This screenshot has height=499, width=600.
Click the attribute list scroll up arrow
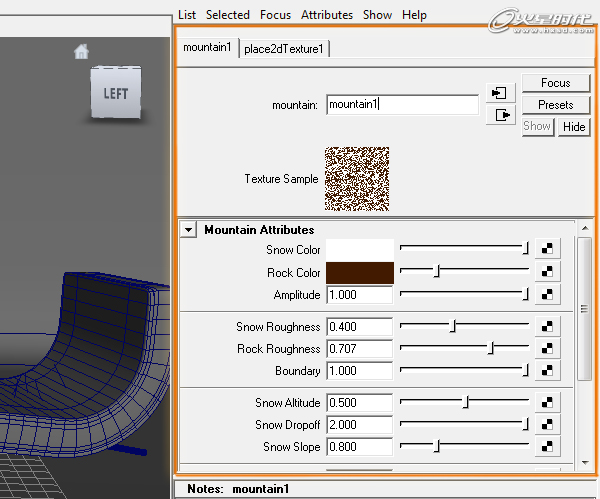(x=585, y=228)
